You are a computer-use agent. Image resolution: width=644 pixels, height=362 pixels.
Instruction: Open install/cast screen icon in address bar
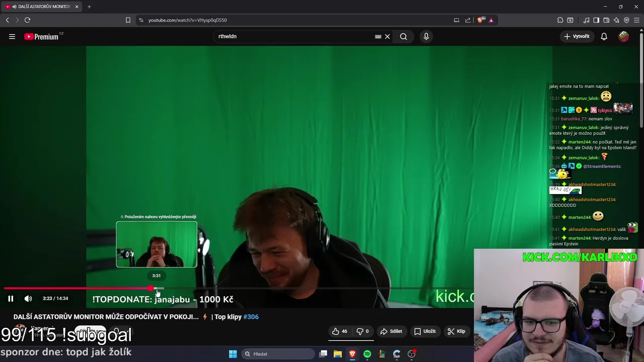click(456, 20)
